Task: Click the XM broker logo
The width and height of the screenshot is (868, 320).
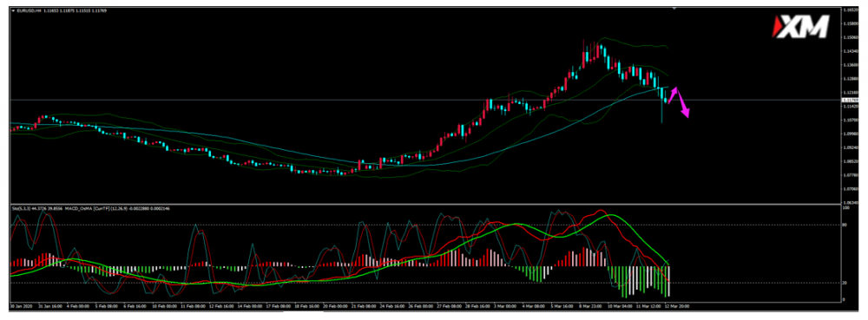Action: pos(800,27)
